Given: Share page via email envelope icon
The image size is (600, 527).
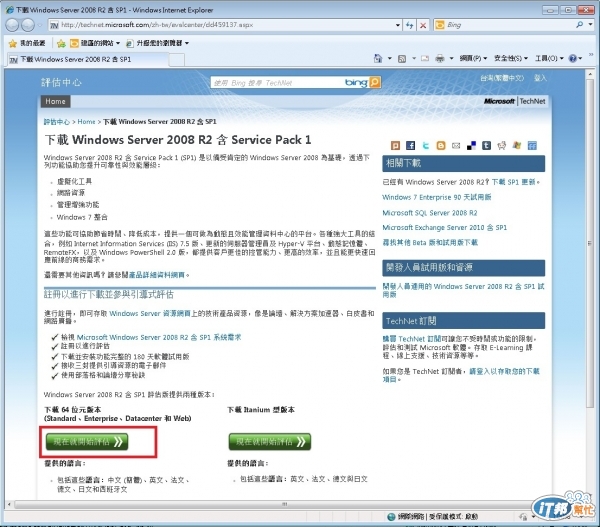Looking at the screenshot, I should coord(456,145).
